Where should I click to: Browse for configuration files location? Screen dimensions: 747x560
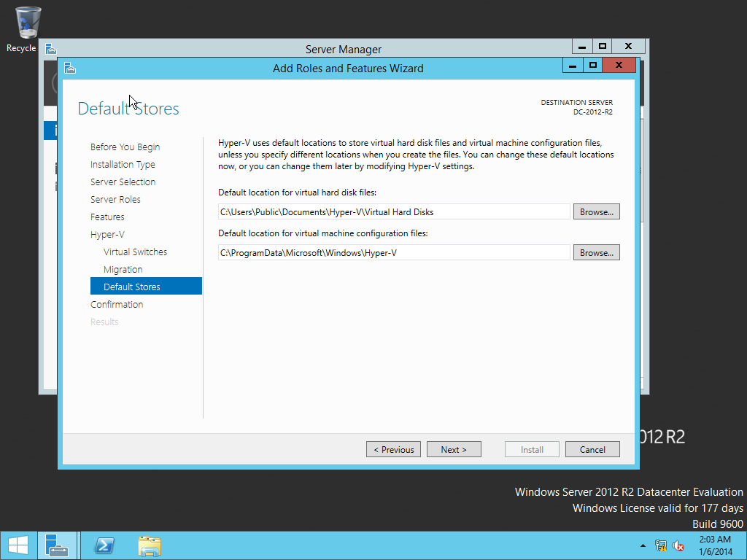point(597,253)
